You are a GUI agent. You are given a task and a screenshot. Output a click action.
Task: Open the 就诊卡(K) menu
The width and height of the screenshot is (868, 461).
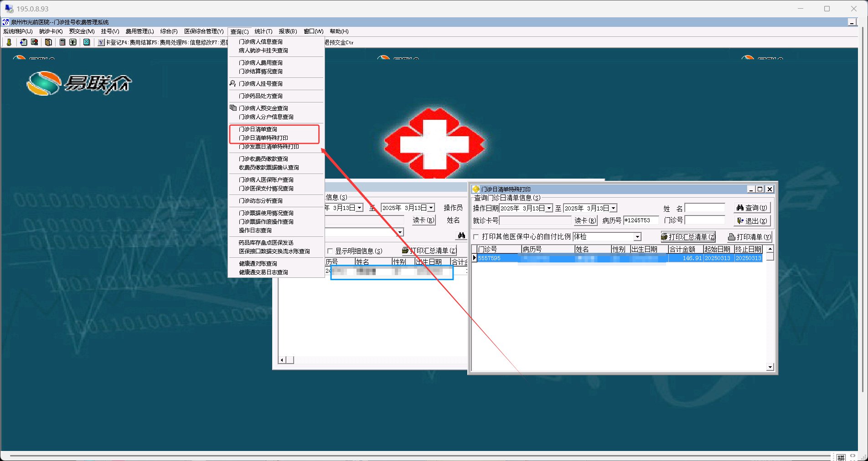(x=51, y=31)
